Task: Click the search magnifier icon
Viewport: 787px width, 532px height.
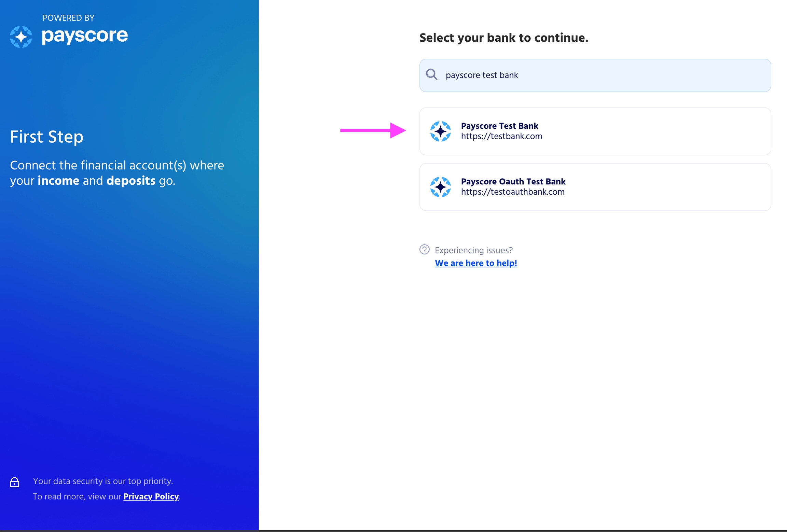Action: (431, 74)
